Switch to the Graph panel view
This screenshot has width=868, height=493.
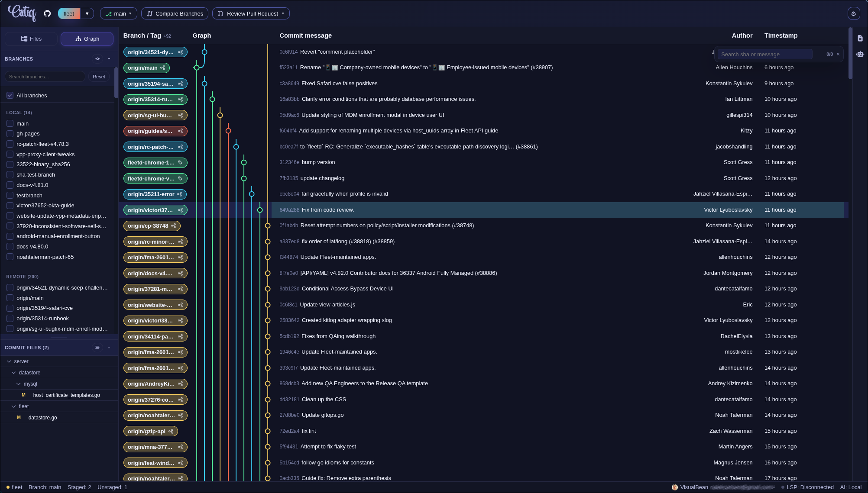[87, 39]
